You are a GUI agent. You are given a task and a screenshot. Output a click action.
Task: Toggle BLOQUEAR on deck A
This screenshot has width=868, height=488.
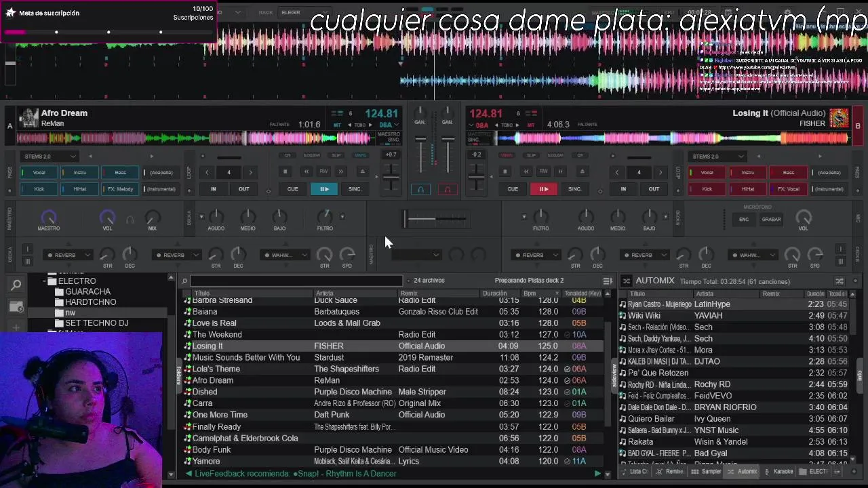[x=311, y=156]
